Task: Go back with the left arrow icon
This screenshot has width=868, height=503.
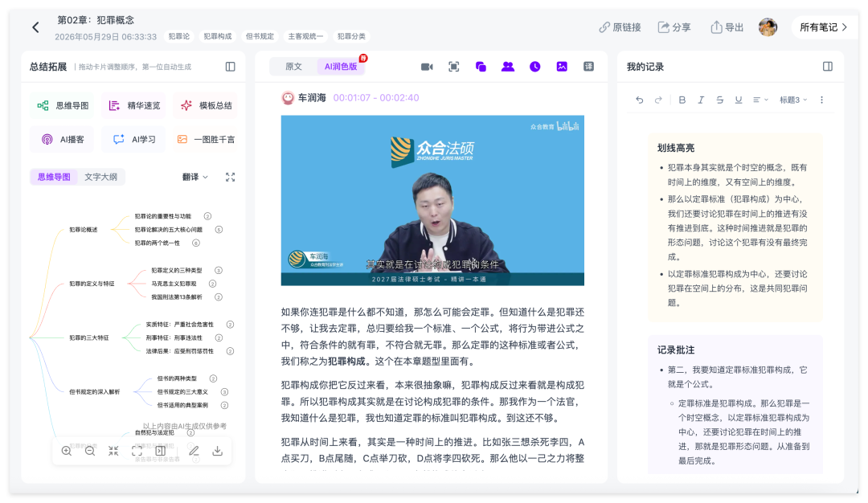Action: (35, 27)
